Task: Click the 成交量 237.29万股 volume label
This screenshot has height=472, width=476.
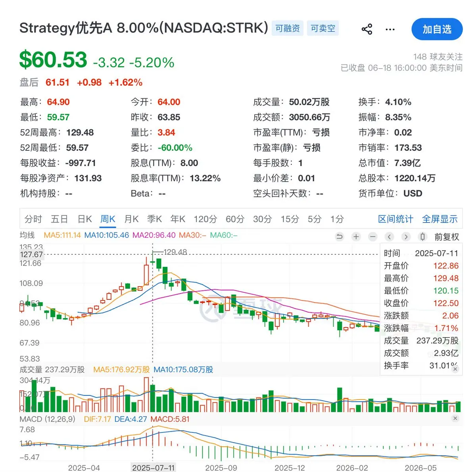Action: (x=52, y=370)
